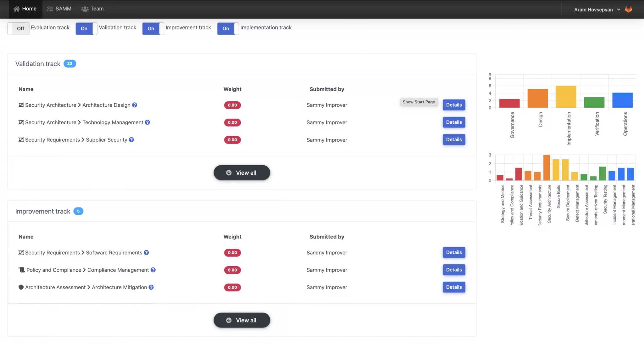This screenshot has width=644, height=344.
Task: Open the SAMM navigation item
Action: click(59, 9)
